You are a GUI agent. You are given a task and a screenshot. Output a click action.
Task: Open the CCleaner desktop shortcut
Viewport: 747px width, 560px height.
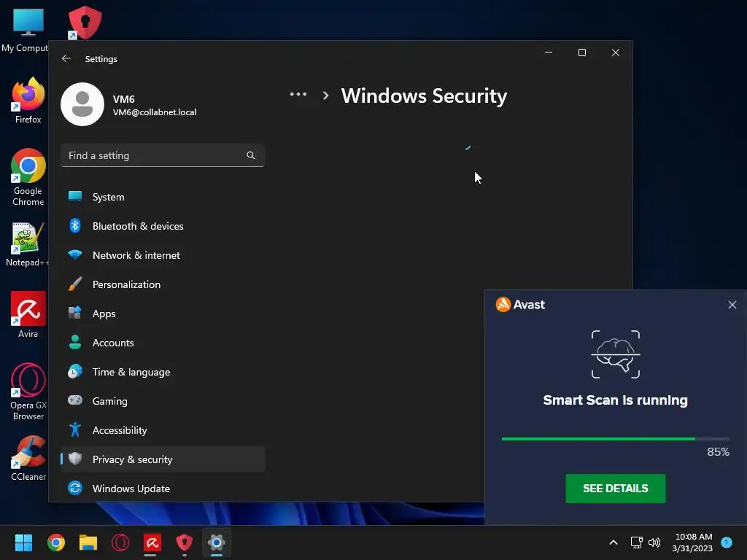28,458
